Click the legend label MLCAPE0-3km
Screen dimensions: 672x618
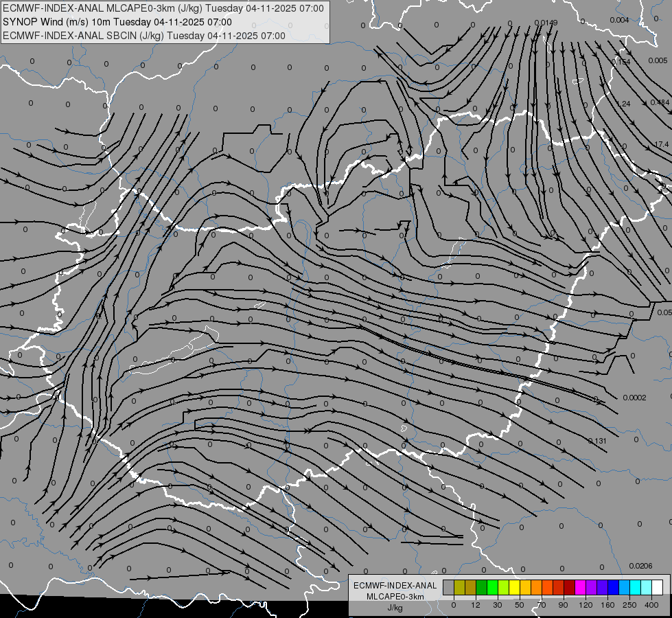tap(395, 597)
